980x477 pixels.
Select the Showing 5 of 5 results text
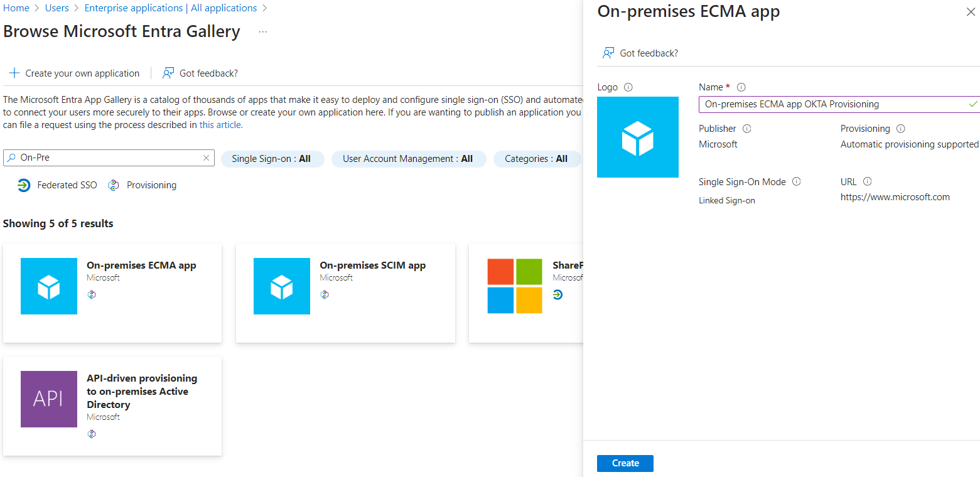coord(58,223)
